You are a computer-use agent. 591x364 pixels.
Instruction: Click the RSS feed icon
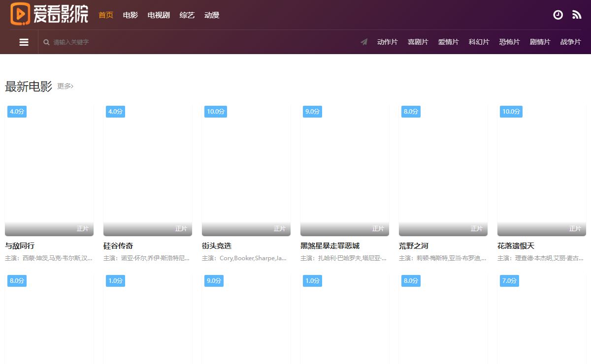(577, 15)
